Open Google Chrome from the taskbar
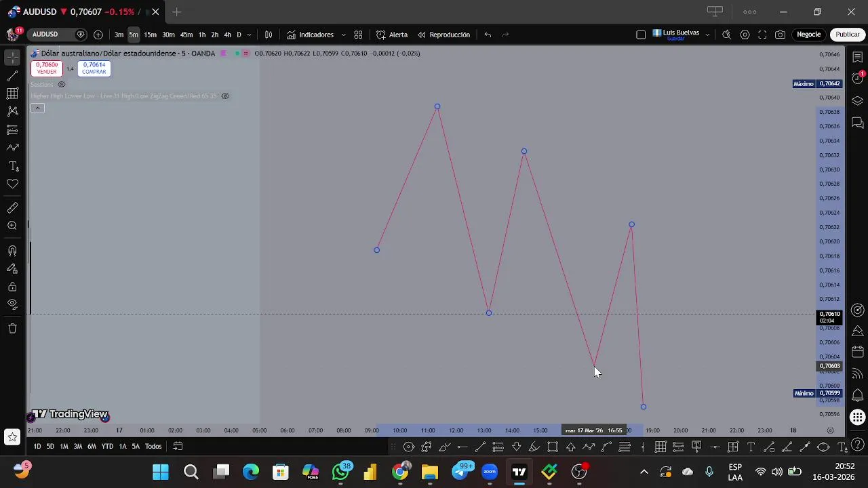Viewport: 868px width, 488px height. [401, 472]
